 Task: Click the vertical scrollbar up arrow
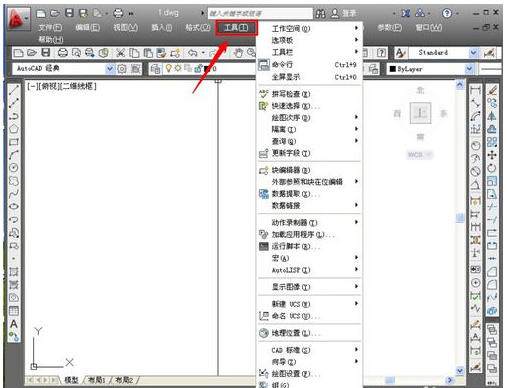(x=460, y=85)
